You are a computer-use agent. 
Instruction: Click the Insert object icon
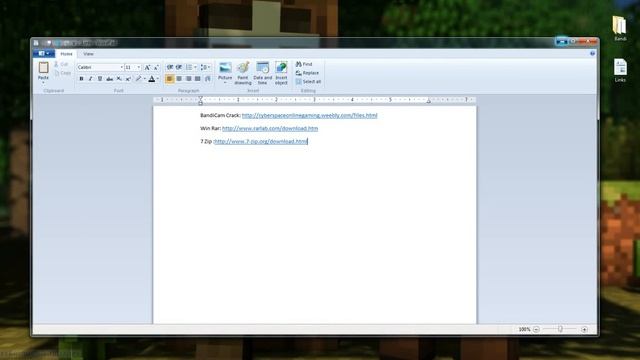click(x=281, y=73)
